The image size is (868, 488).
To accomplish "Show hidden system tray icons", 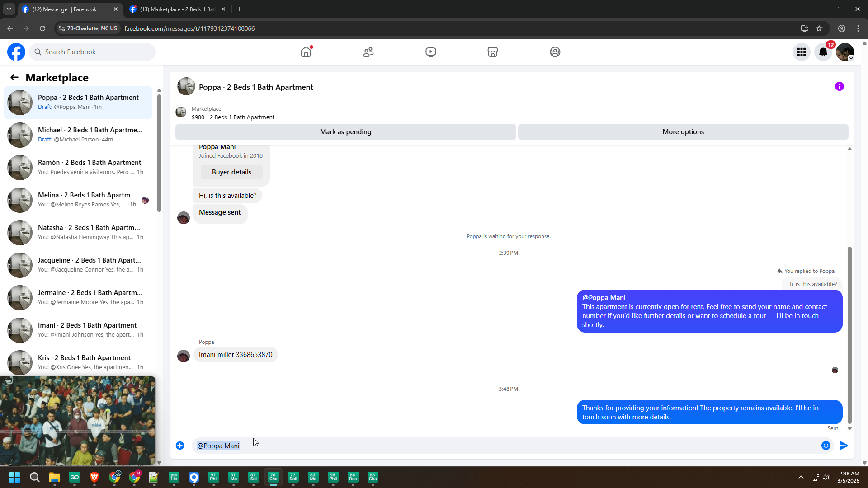I will click(x=801, y=477).
